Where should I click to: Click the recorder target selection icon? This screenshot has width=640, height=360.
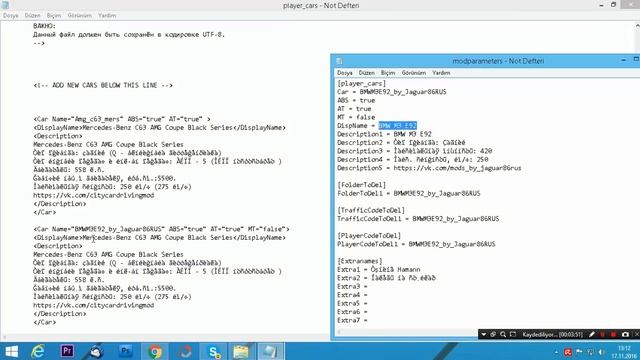[493, 334]
